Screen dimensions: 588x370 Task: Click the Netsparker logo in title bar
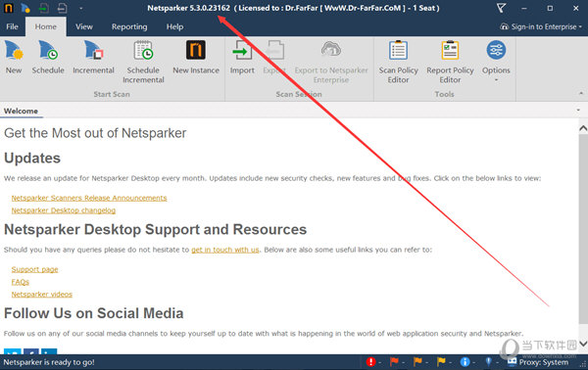pos(9,8)
